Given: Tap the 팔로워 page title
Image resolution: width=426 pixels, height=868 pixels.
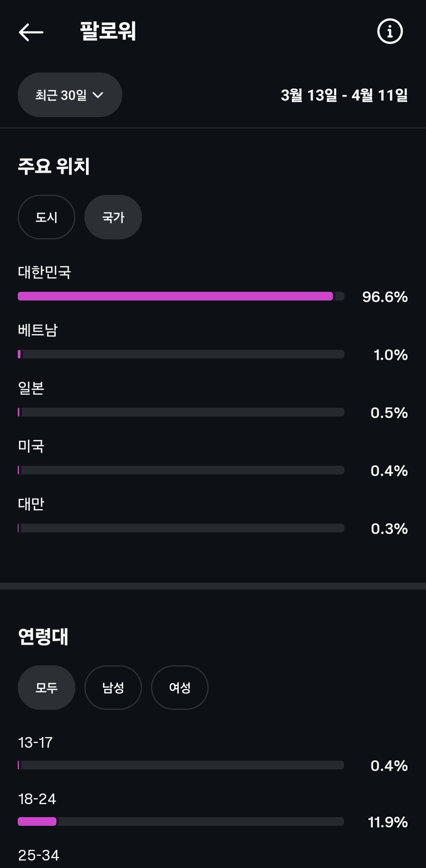Looking at the screenshot, I should [x=108, y=31].
